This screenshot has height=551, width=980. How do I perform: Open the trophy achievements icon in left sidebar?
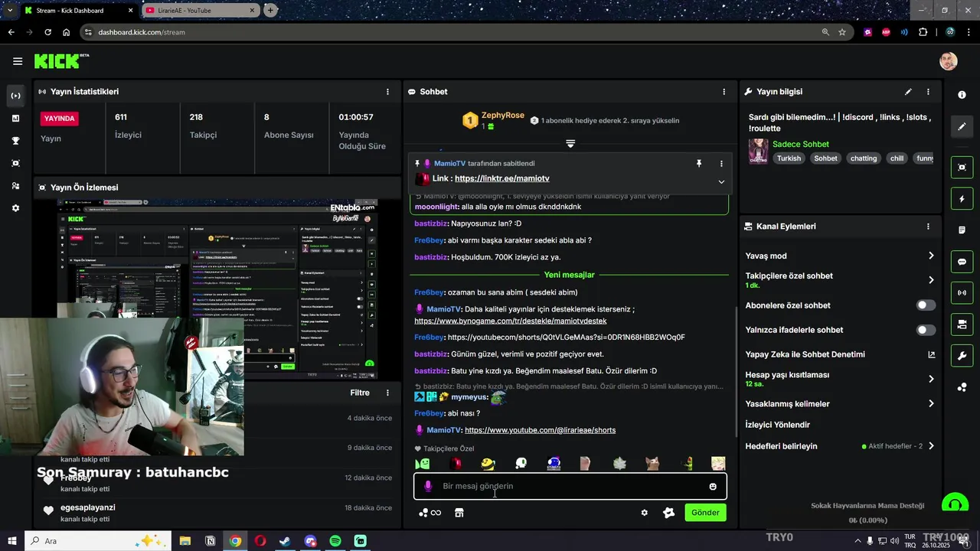pyautogui.click(x=15, y=141)
